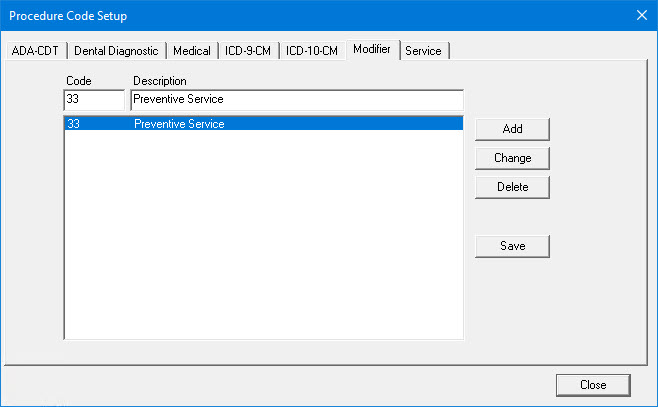Click the Code label above the field
Screen dimensions: 658x407
(x=78, y=80)
